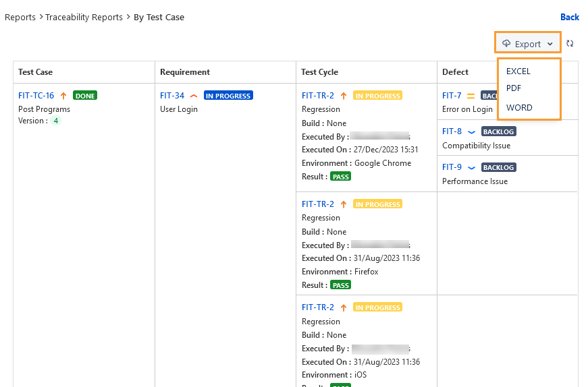588x387 pixels.
Task: Click version number 4 badge
Action: pos(57,121)
